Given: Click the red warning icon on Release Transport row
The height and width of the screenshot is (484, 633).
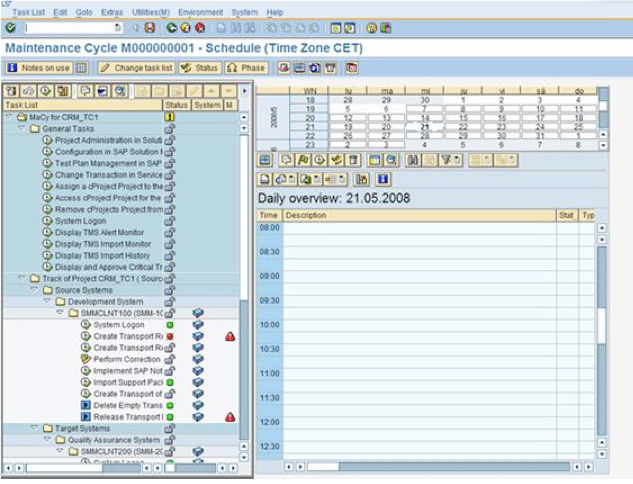Looking at the screenshot, I should pos(230,417).
